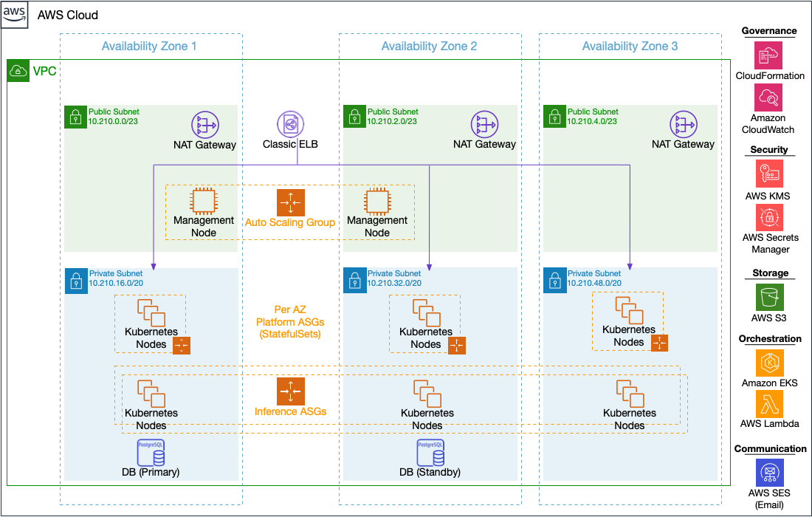Select inference Kubernetes Nodes icon in Zone 1
The image size is (812, 517).
point(151,394)
